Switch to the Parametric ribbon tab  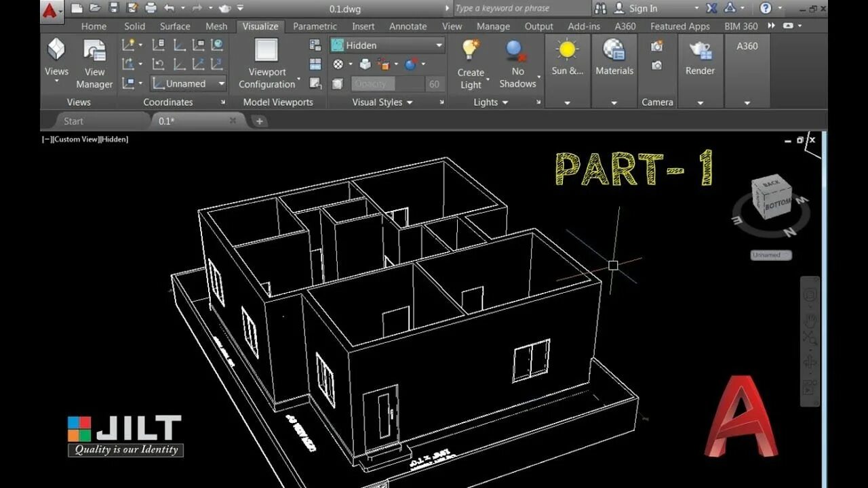[x=315, y=26]
